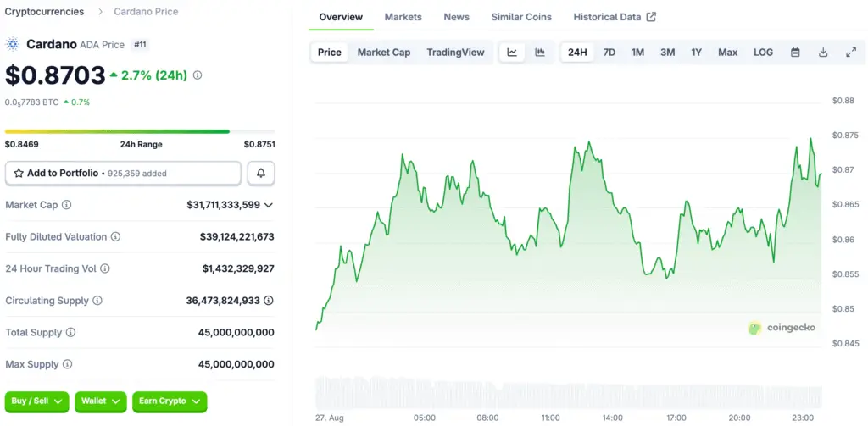Click the line chart view icon
Viewport: 868px width, 426px height.
(x=512, y=53)
